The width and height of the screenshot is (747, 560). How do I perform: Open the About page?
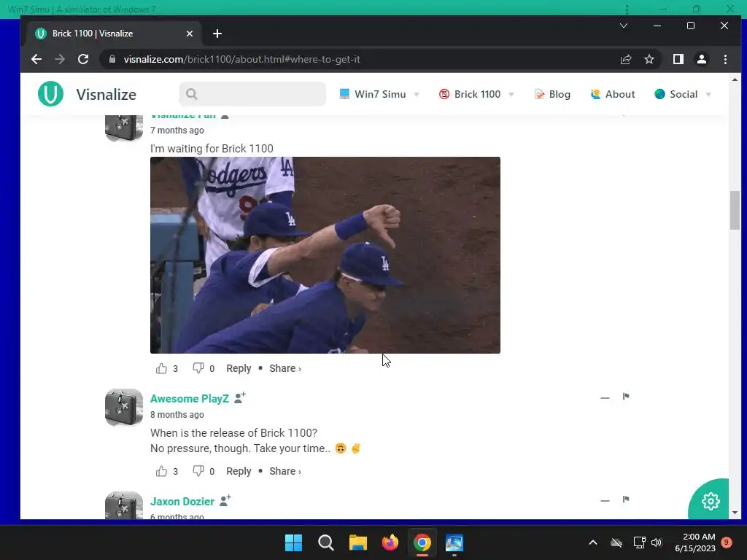tap(613, 94)
